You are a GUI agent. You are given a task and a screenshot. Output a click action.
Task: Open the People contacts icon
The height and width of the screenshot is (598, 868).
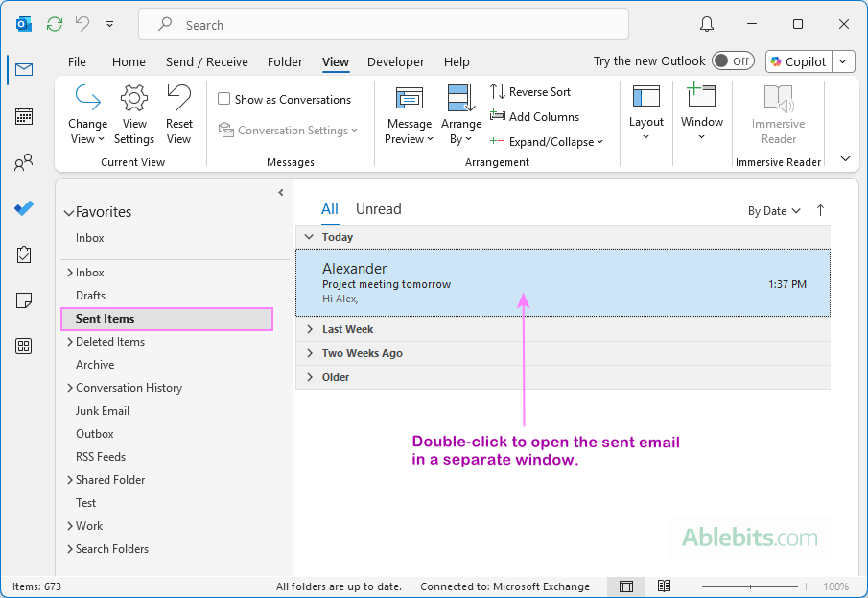pyautogui.click(x=24, y=162)
